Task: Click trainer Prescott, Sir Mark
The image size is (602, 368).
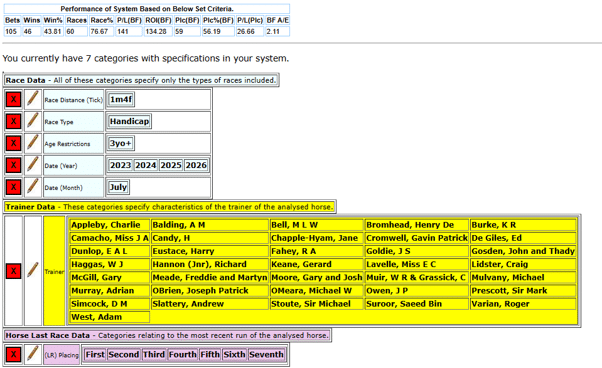Action: coord(523,291)
